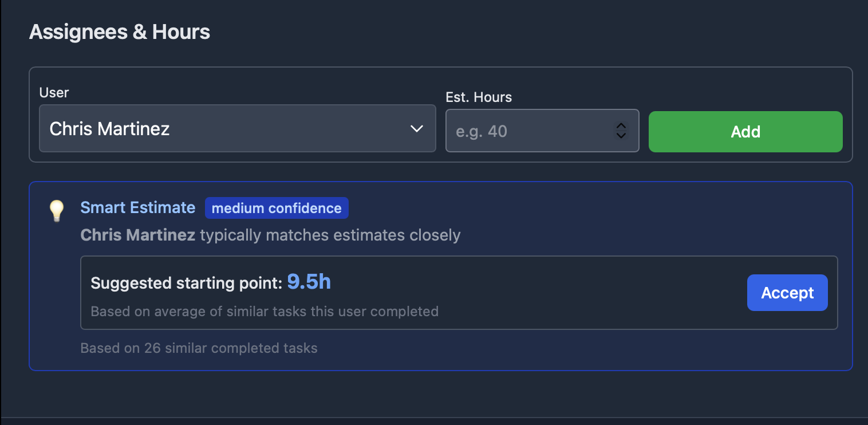This screenshot has width=868, height=425.
Task: Click 'typically matches estimates closely' description
Action: pyautogui.click(x=329, y=235)
